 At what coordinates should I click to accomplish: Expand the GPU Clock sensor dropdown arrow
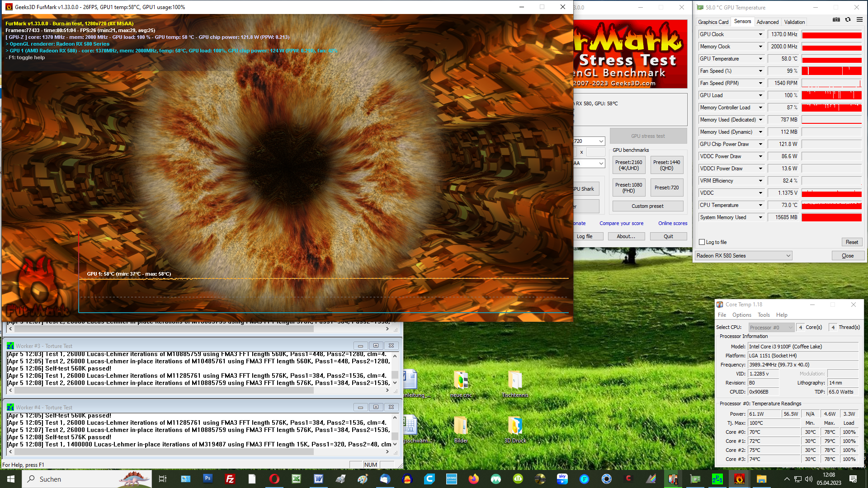761,34
